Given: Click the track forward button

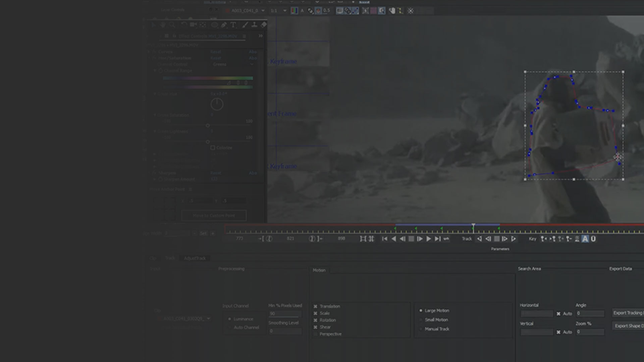Looking at the screenshot, I should [514, 239].
